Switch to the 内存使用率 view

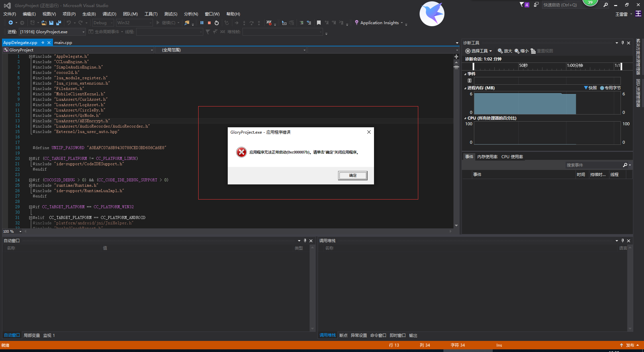click(487, 157)
